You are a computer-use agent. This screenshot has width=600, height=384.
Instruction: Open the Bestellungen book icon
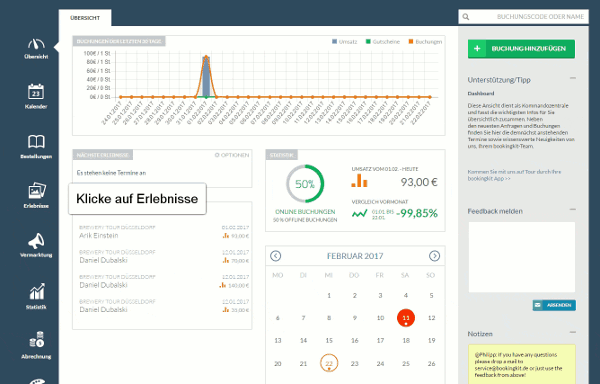(36, 142)
